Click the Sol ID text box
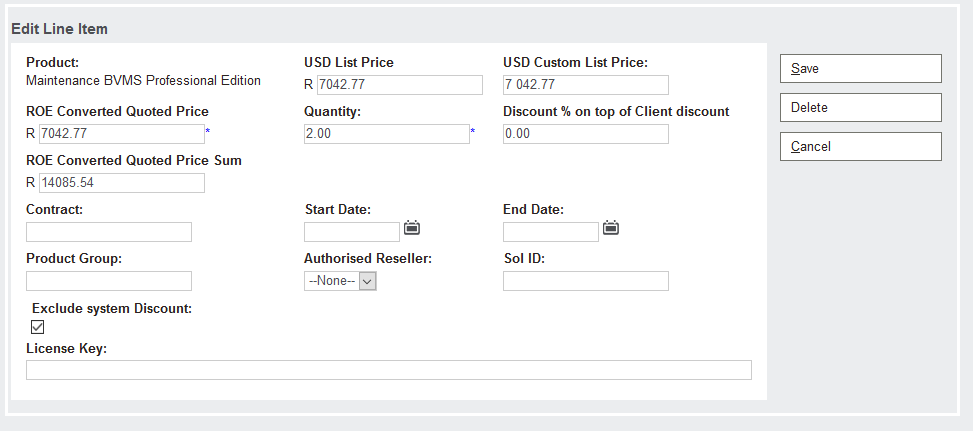Image resolution: width=973 pixels, height=431 pixels. pos(585,281)
